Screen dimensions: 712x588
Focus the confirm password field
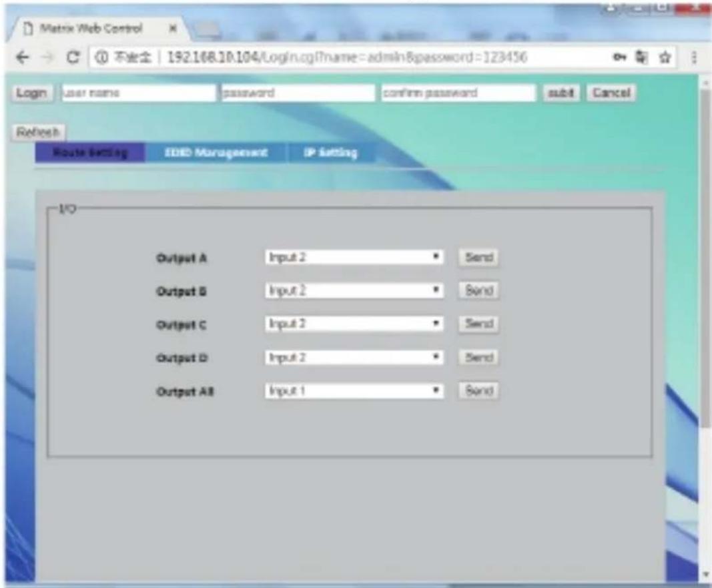click(458, 93)
